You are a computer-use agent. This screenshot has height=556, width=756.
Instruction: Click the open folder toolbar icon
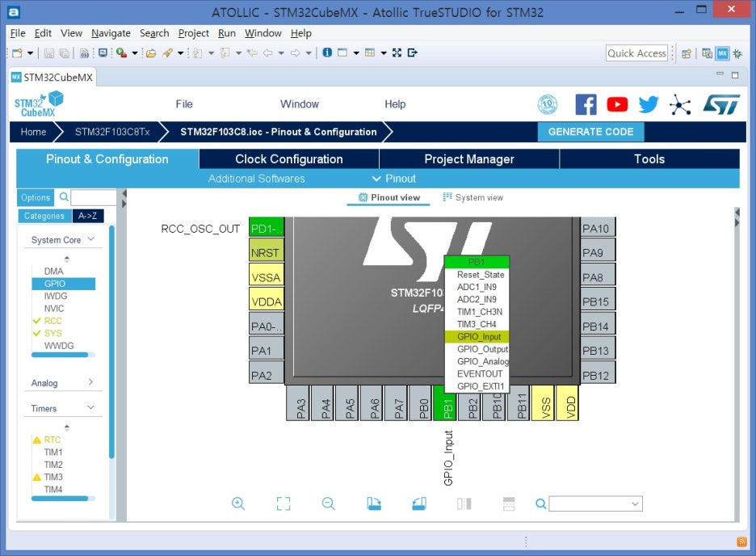(151, 53)
